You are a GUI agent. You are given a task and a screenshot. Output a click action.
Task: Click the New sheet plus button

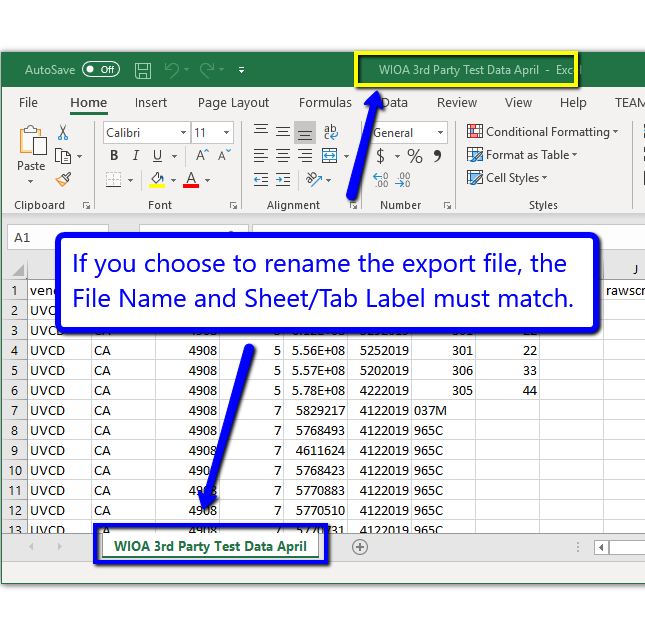click(360, 547)
